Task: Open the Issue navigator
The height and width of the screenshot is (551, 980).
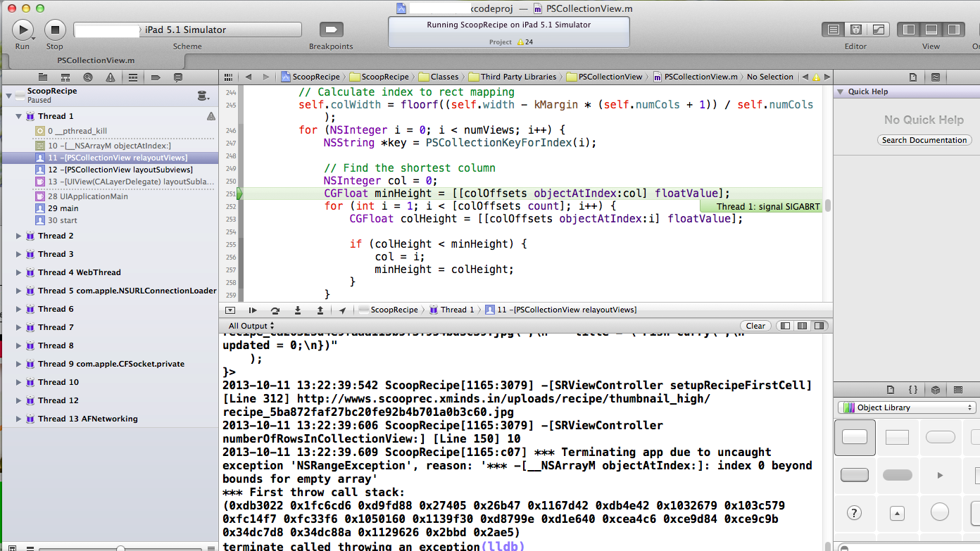Action: coord(111,77)
